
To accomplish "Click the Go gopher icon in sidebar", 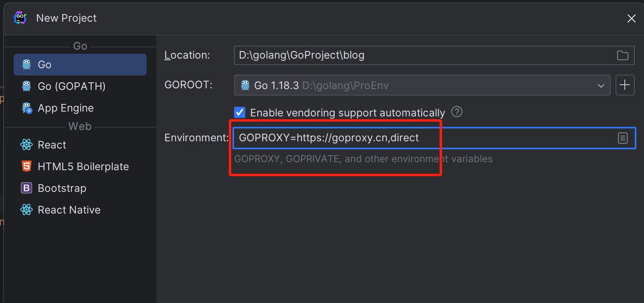I will click(26, 65).
